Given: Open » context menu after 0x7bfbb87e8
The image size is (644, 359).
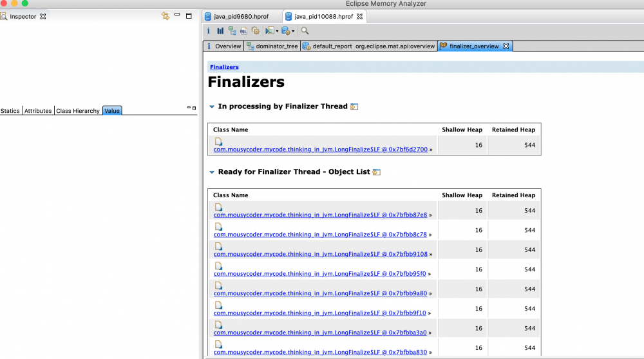Looking at the screenshot, I should coord(430,215).
